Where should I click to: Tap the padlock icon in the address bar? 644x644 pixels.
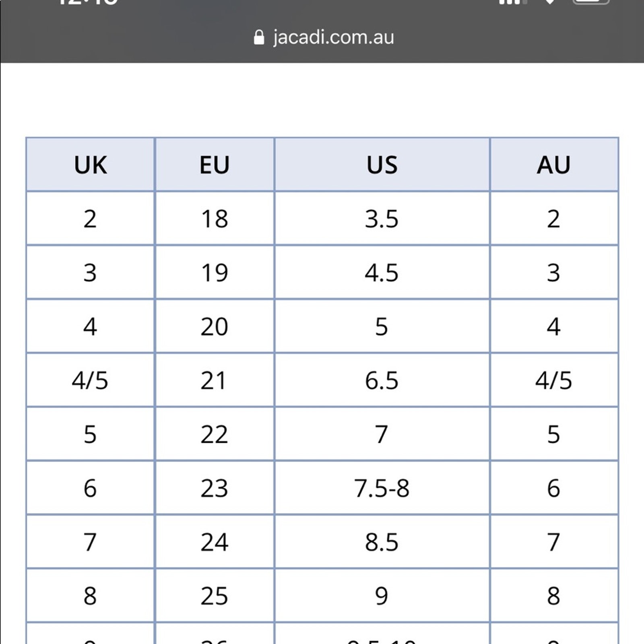coord(259,38)
